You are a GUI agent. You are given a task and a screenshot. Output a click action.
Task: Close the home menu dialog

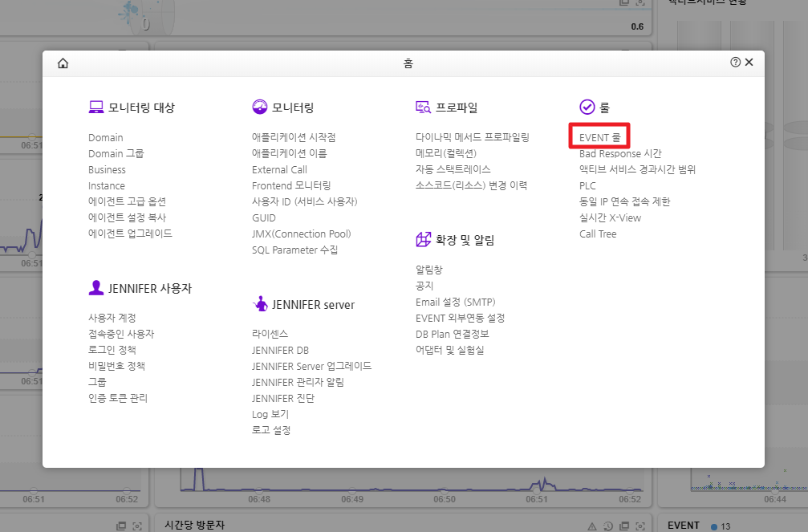coord(749,63)
